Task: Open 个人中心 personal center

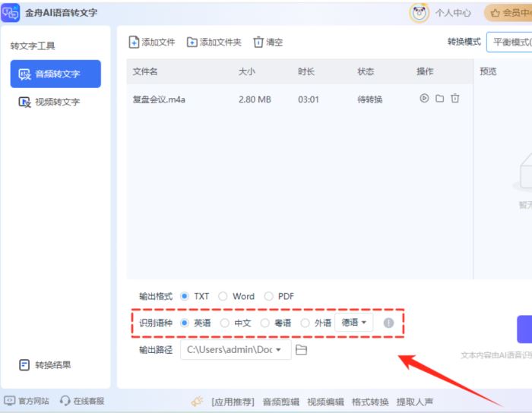Action: pos(453,13)
